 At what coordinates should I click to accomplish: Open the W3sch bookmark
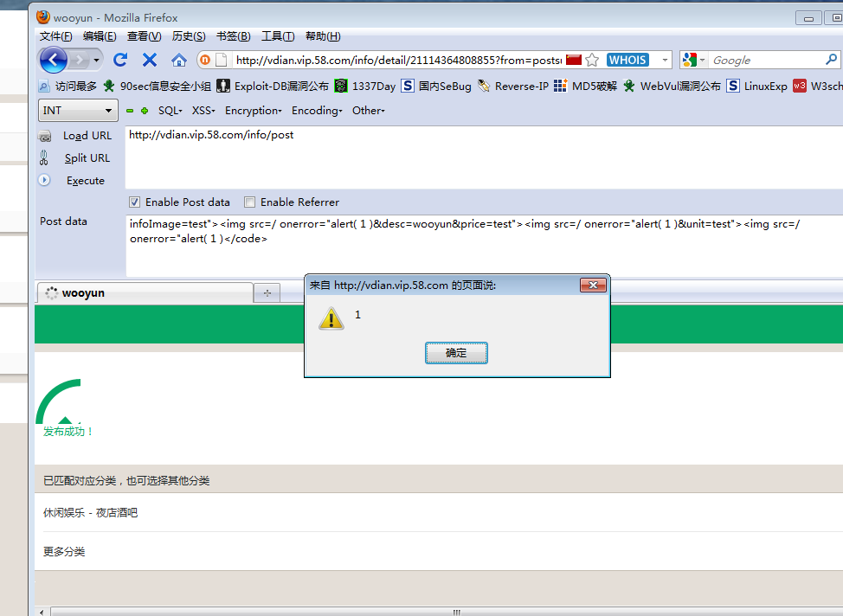[818, 86]
